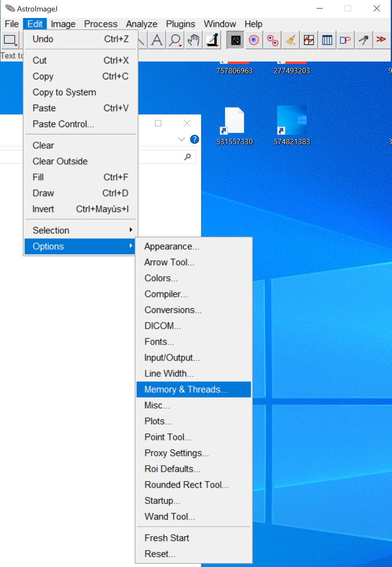
Task: Open the Plugins menu
Action: click(180, 24)
